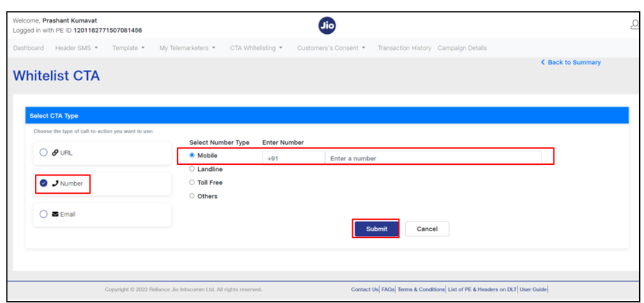644x303 pixels.
Task: Expand the CTA Whitelisting menu
Action: pyautogui.click(x=256, y=48)
